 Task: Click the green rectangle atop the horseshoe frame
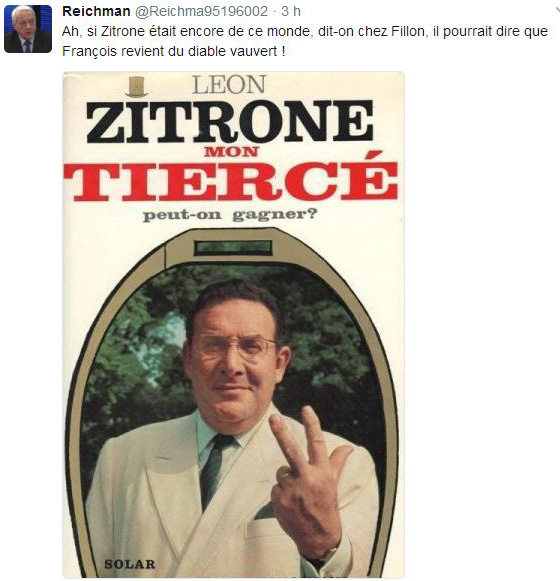coord(233,248)
